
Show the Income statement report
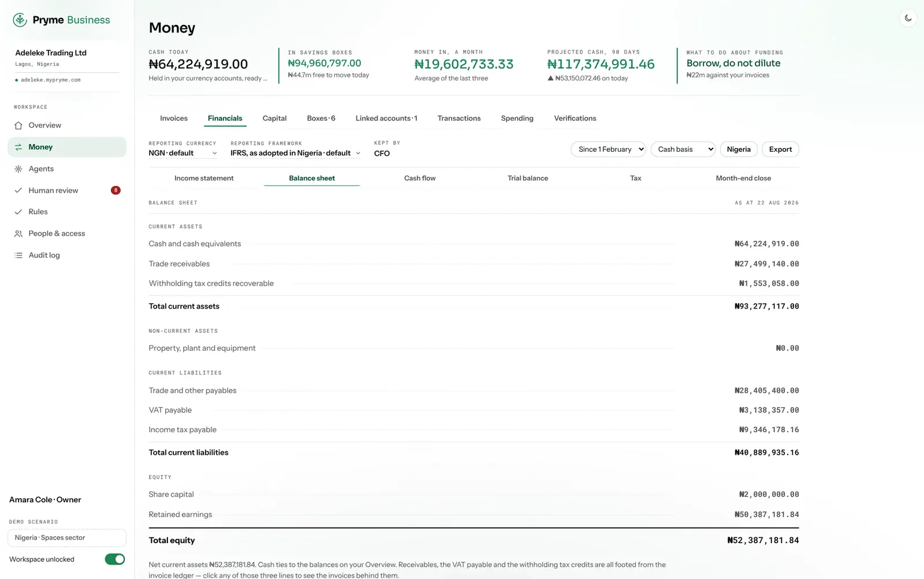(x=204, y=179)
